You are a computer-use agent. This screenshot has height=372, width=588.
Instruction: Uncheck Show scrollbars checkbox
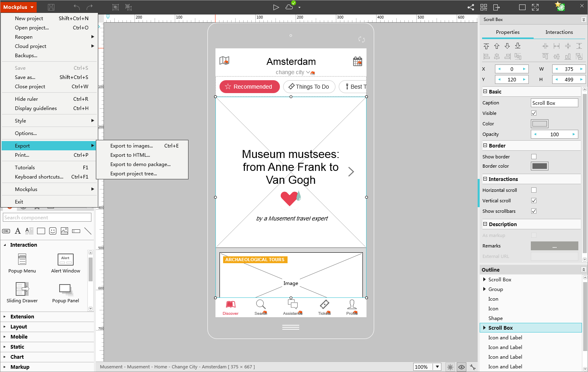tap(534, 211)
